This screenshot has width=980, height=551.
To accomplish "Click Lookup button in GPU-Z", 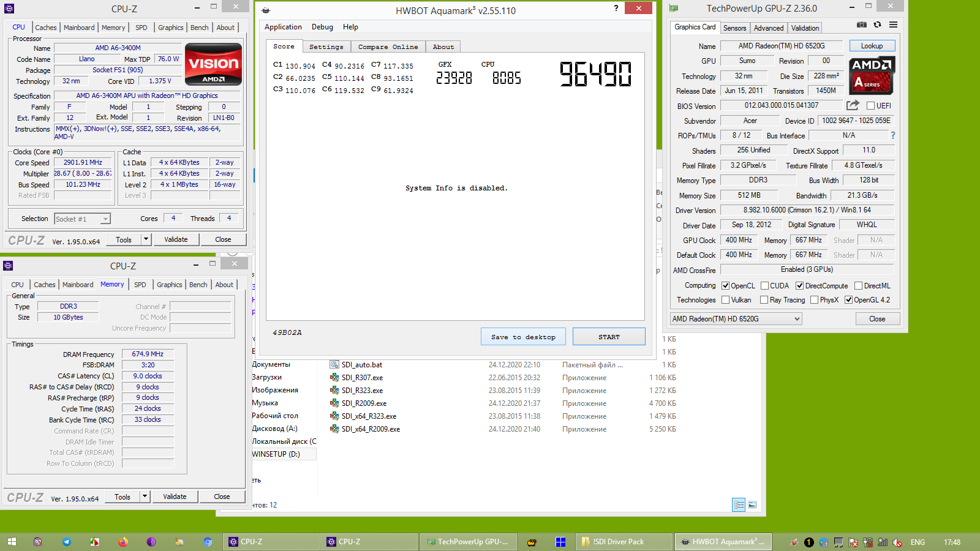I will tap(872, 46).
